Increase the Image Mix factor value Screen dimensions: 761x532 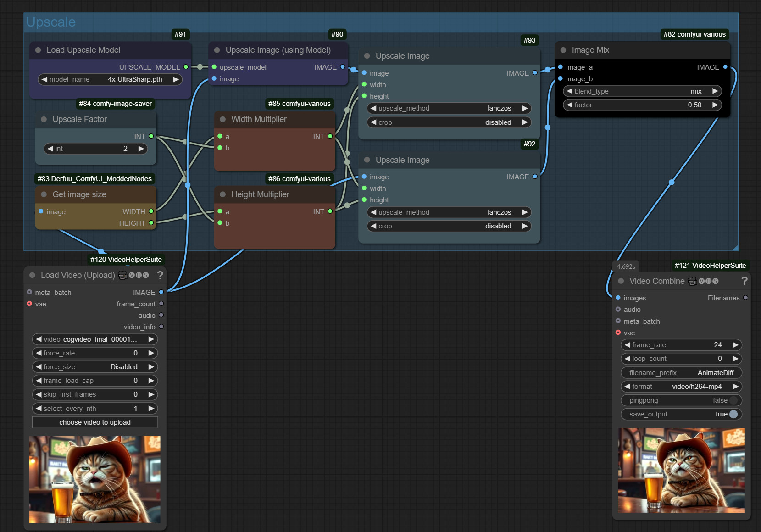tap(715, 105)
